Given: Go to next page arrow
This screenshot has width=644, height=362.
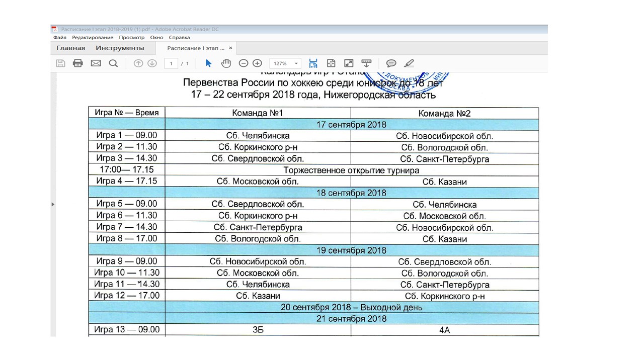Looking at the screenshot, I should click(152, 63).
